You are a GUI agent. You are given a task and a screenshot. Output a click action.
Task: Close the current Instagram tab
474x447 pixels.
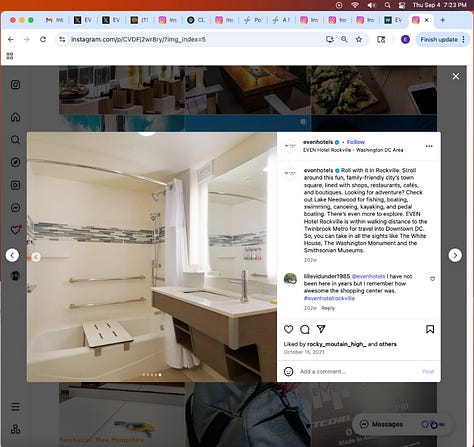click(x=426, y=20)
